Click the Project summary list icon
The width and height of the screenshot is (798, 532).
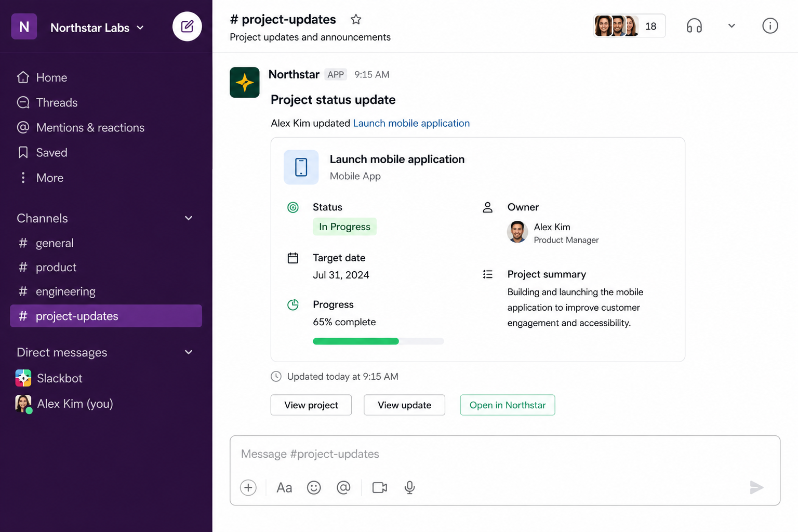(487, 274)
